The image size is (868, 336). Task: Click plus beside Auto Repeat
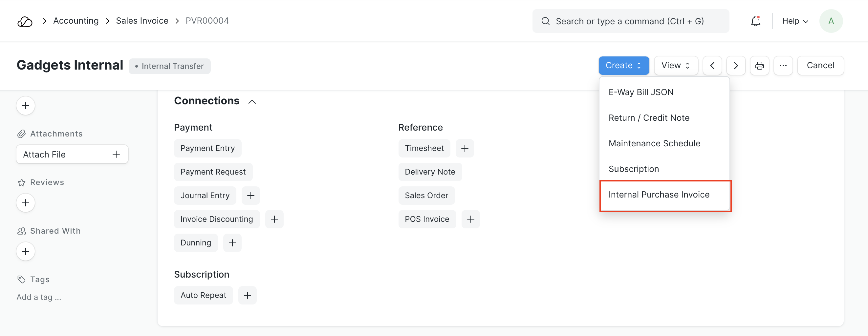(x=247, y=295)
